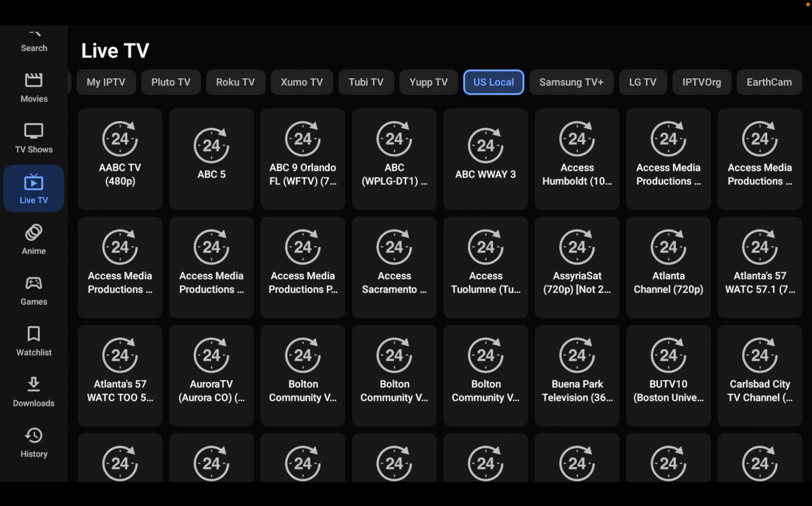Open the ABC (WPLG-DT1) channel
Viewport: 812px width, 506px height.
tap(394, 159)
